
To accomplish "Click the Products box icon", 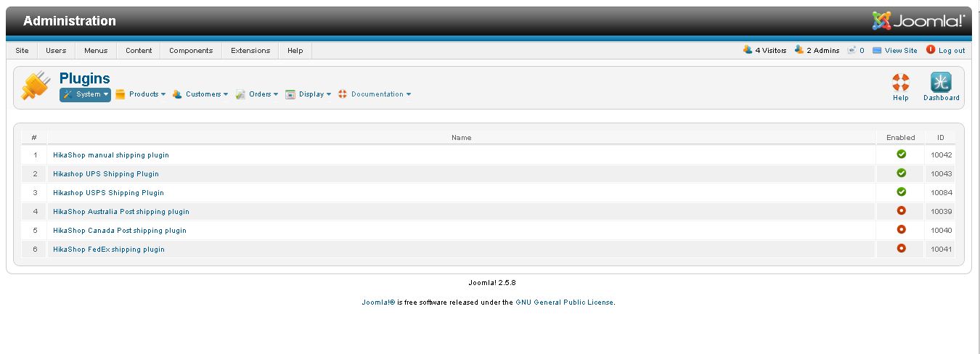I will click(121, 94).
